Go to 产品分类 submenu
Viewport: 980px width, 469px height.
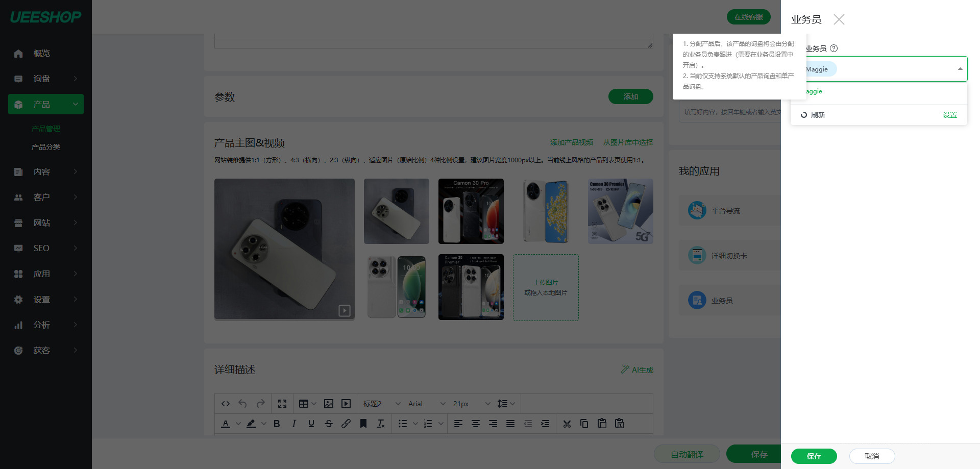point(46,147)
